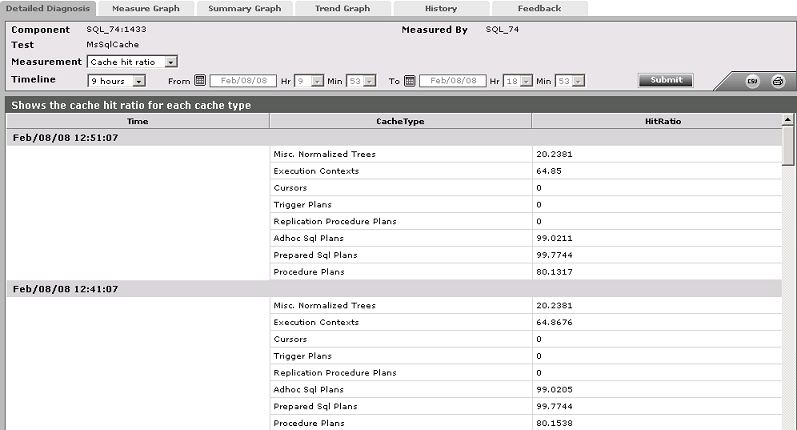Viewport: 797px width, 430px height.
Task: Open the To Hr dropdown showing 18
Action: tap(518, 81)
